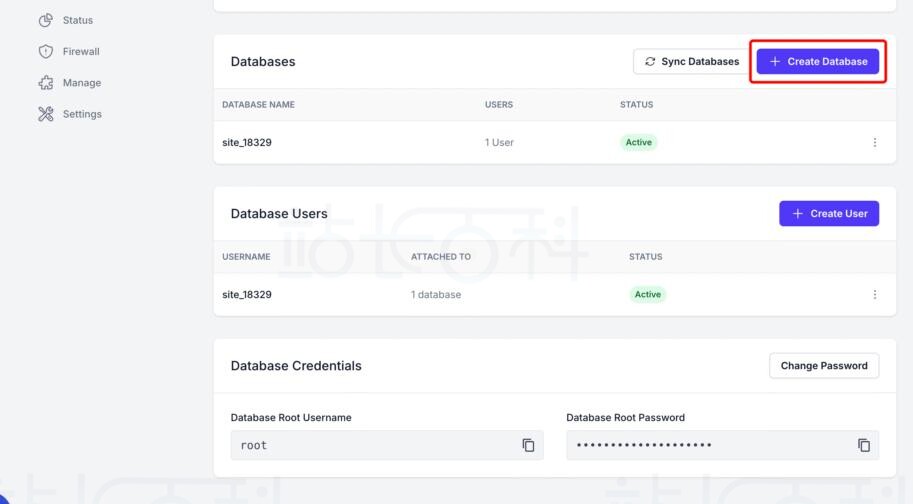Open Settings in the sidebar

[82, 114]
